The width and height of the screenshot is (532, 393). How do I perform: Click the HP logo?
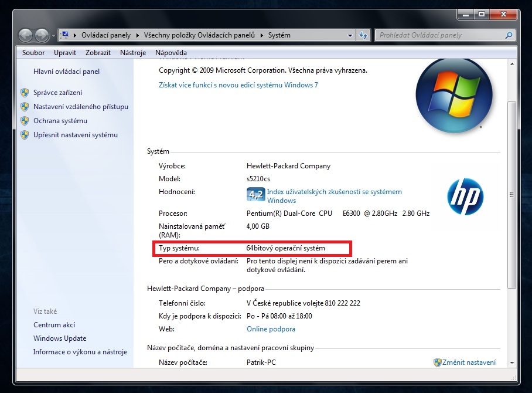[465, 196]
